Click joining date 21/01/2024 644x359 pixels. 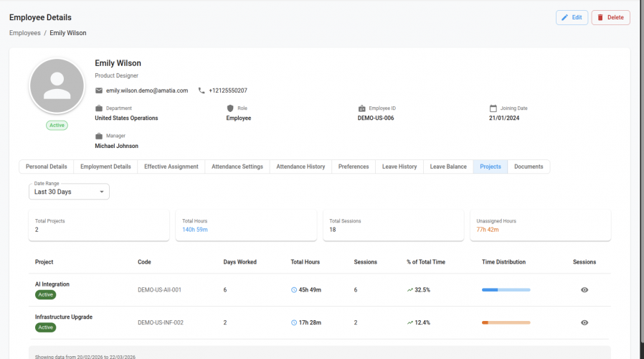point(504,118)
